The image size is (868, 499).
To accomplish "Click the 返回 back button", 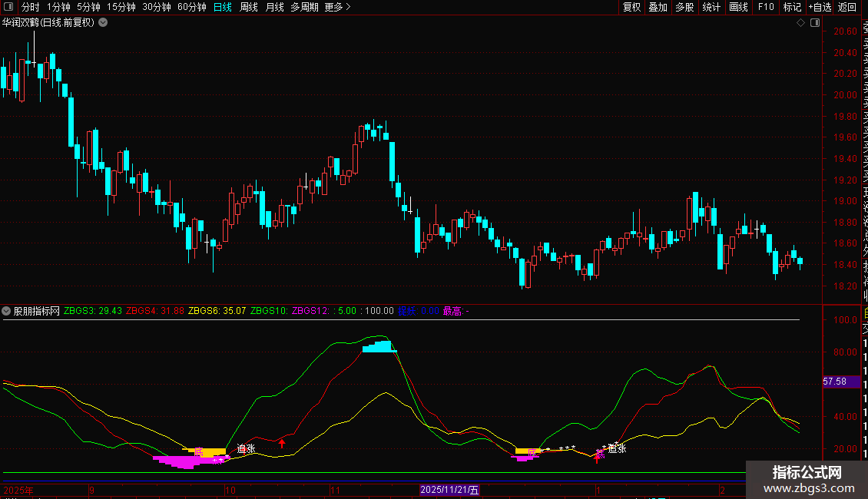I will tap(847, 7).
